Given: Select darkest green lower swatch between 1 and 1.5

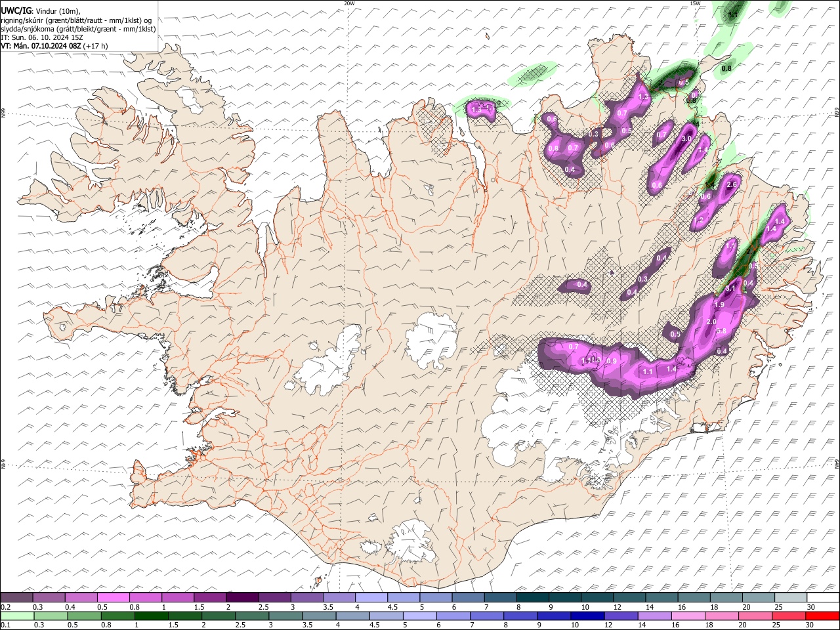Looking at the screenshot, I should click(x=152, y=616).
